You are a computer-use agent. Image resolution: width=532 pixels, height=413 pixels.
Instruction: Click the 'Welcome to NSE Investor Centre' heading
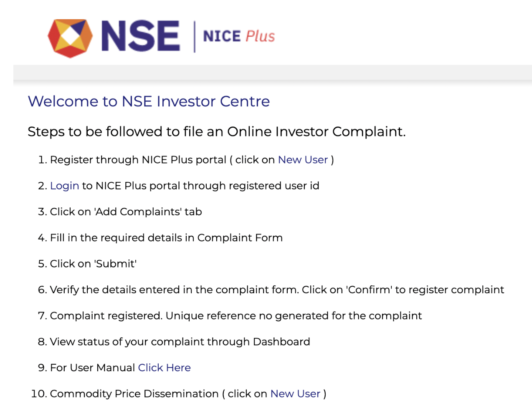(149, 101)
